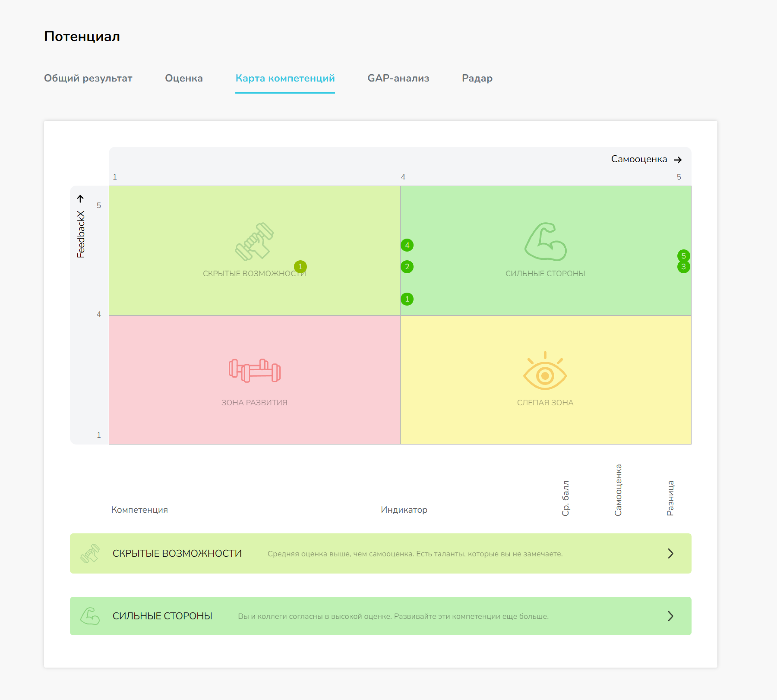Screen dimensions: 777x700
Task: Click the flexed bicep icon in the Сильные стороны quadrant
Action: (x=545, y=242)
